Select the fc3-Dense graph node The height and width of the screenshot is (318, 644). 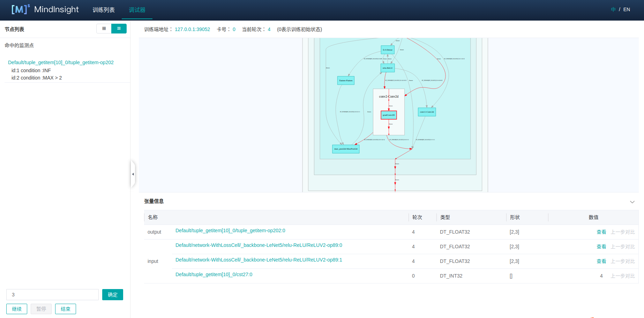[388, 50]
